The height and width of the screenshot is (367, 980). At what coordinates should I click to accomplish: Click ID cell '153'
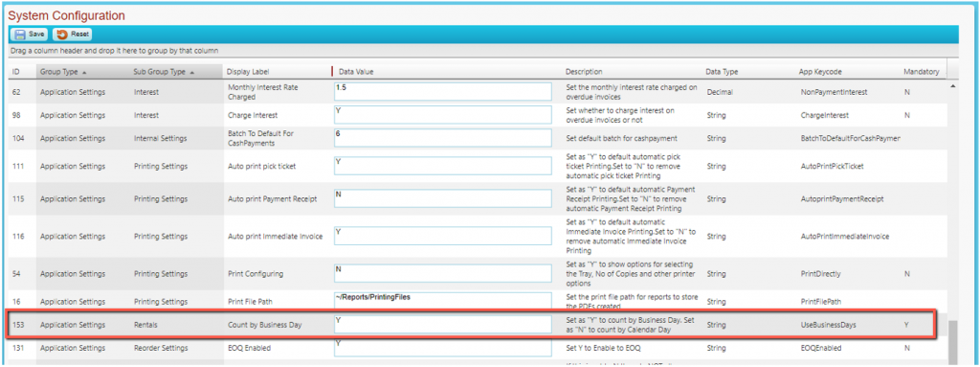18,326
